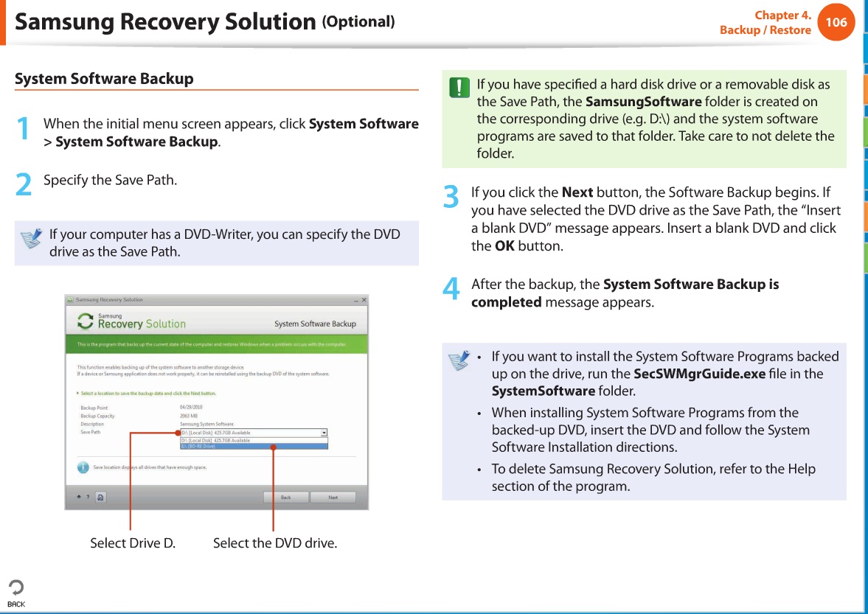Click the Chapter 4. Backup / Restore header

pos(765,23)
